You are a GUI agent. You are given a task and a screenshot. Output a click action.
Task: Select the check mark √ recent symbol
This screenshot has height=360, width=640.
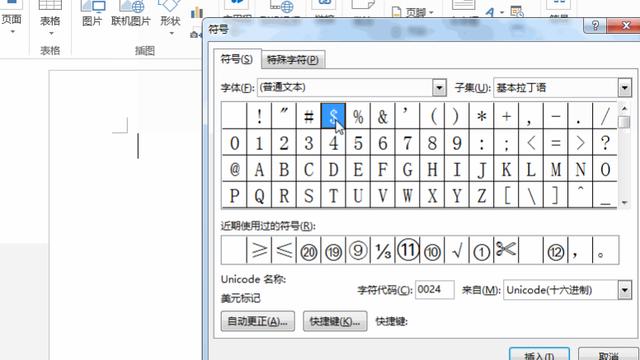457,250
